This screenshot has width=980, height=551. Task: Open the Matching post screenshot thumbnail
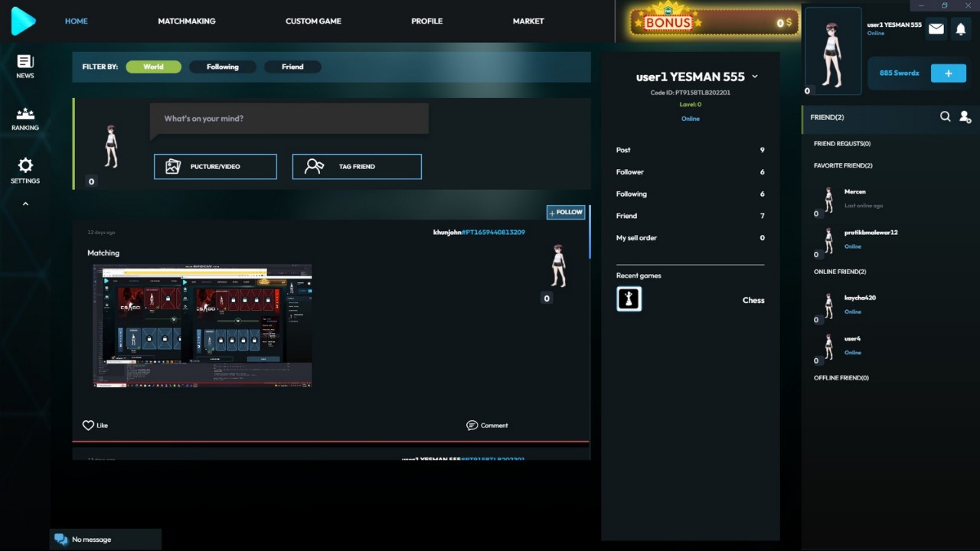click(x=202, y=325)
